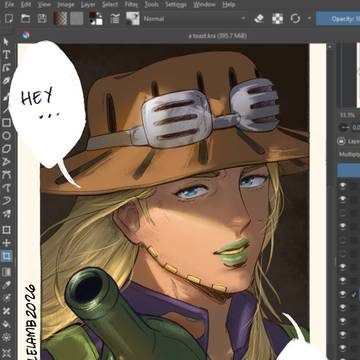Open the layer blending mode Multiply dropdown
Screen dimensions: 360x360
tap(349, 154)
